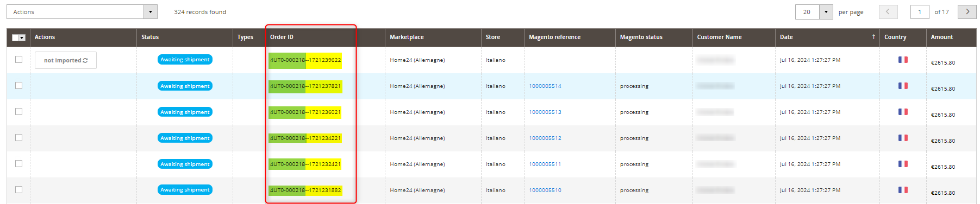This screenshot has height=204, width=980.
Task: Open Magento reference 1000005512
Action: click(x=545, y=138)
